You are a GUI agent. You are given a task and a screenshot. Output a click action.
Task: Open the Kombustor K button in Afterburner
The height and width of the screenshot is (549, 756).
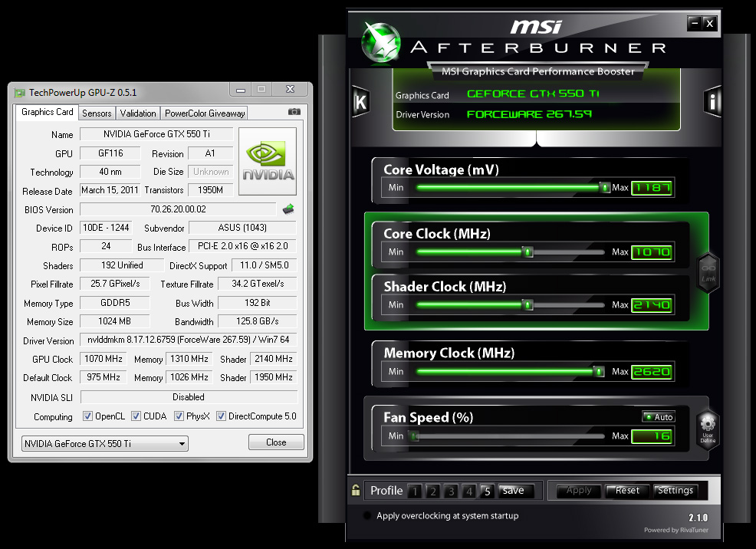click(x=360, y=102)
